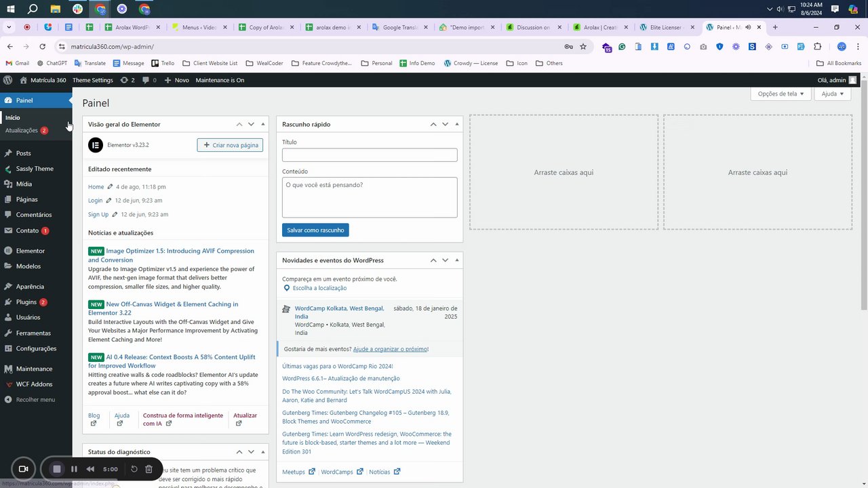Click the browser reload icon
Screen dimensions: 868x488
pyautogui.click(x=42, y=47)
